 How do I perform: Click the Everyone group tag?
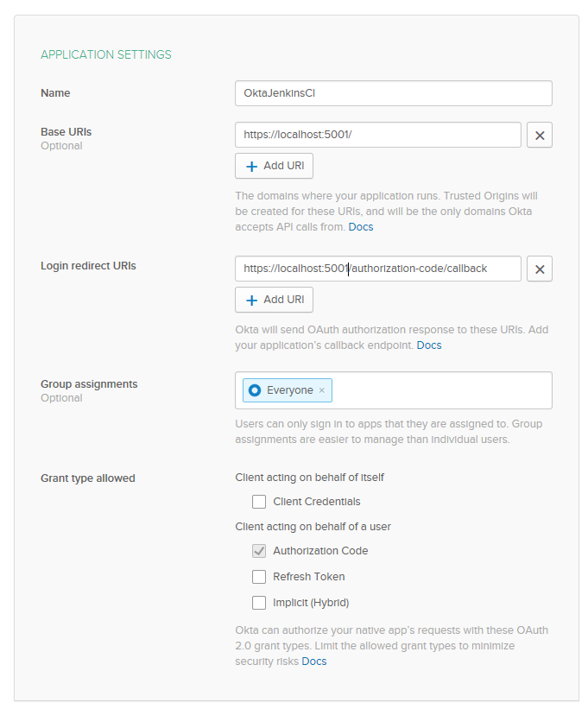click(x=289, y=390)
